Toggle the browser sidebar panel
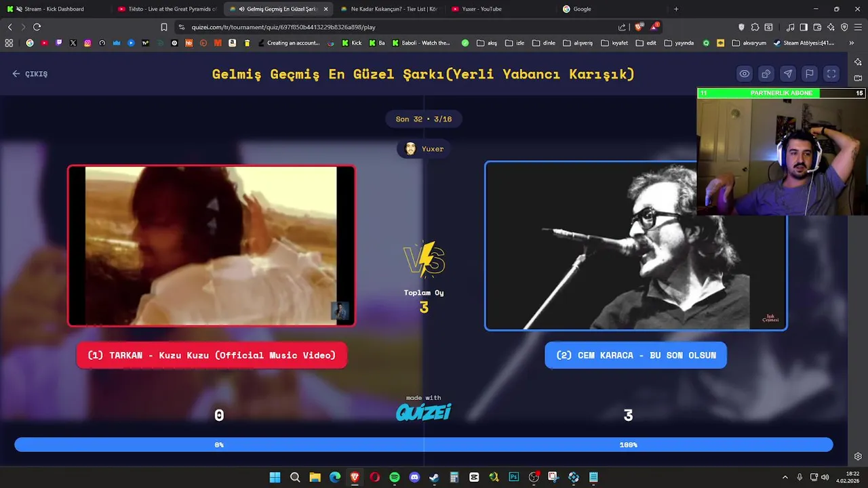 pos(804,27)
